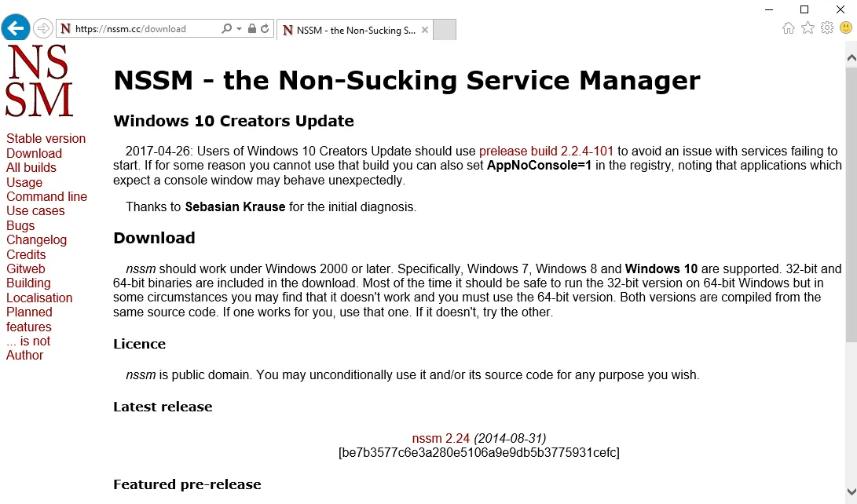Open the Author sidebar link

[x=24, y=355]
